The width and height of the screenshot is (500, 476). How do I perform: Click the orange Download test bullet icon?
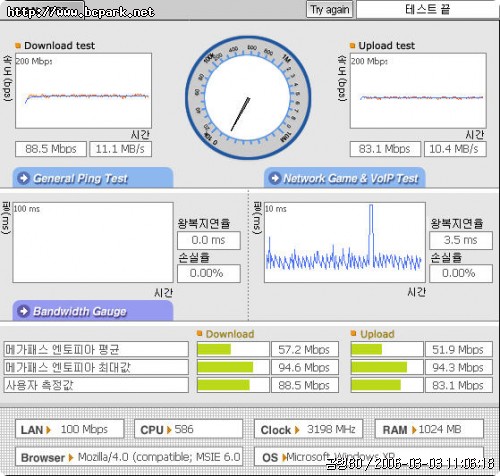[18, 45]
